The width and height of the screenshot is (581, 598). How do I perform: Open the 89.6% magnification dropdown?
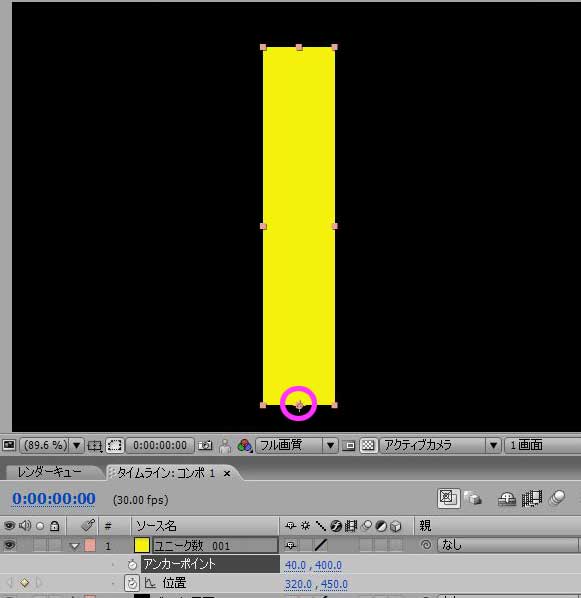click(52, 445)
